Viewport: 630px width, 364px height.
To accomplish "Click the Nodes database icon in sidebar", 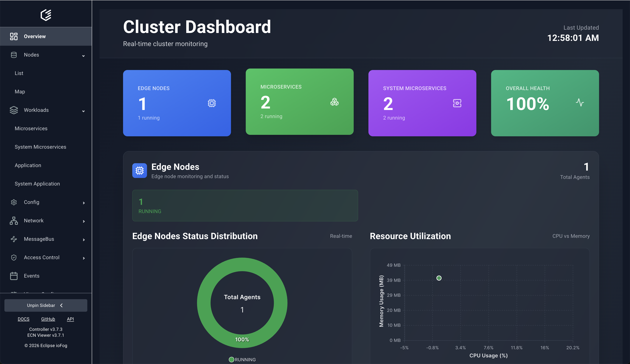I will [14, 55].
